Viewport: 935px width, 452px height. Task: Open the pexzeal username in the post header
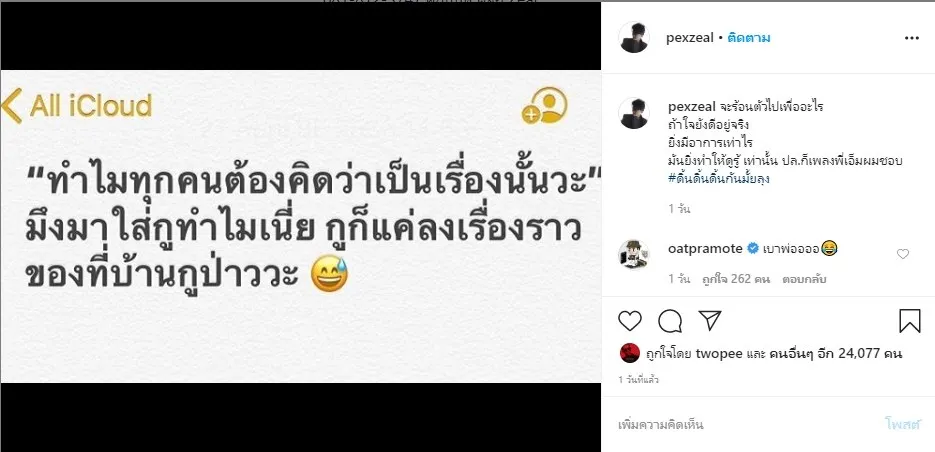(690, 38)
